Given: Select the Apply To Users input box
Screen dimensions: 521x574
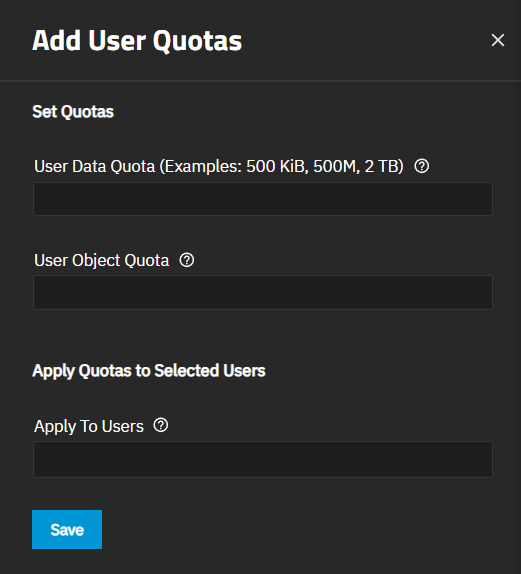Looking at the screenshot, I should pos(263,459).
